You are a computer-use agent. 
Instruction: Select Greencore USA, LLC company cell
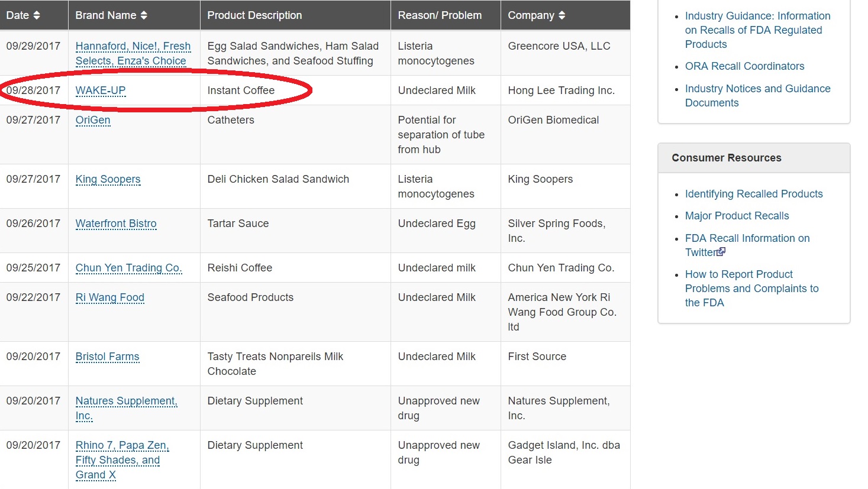(566, 53)
